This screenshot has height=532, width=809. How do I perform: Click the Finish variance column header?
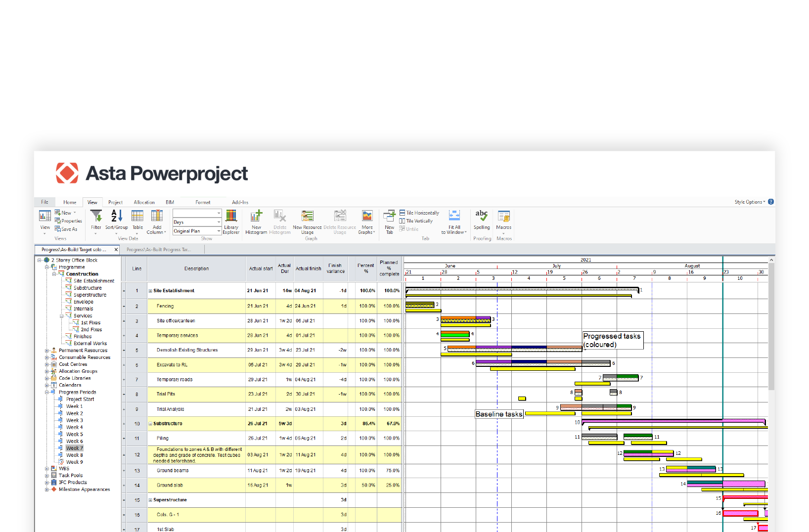pos(335,268)
